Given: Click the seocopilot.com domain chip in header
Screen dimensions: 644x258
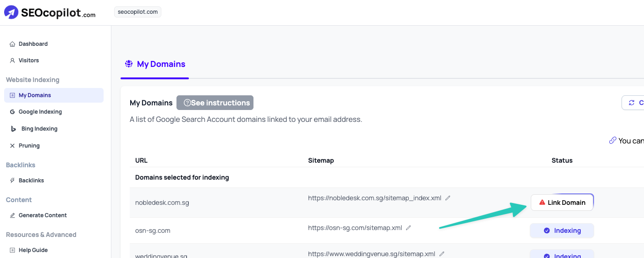Looking at the screenshot, I should pyautogui.click(x=138, y=12).
